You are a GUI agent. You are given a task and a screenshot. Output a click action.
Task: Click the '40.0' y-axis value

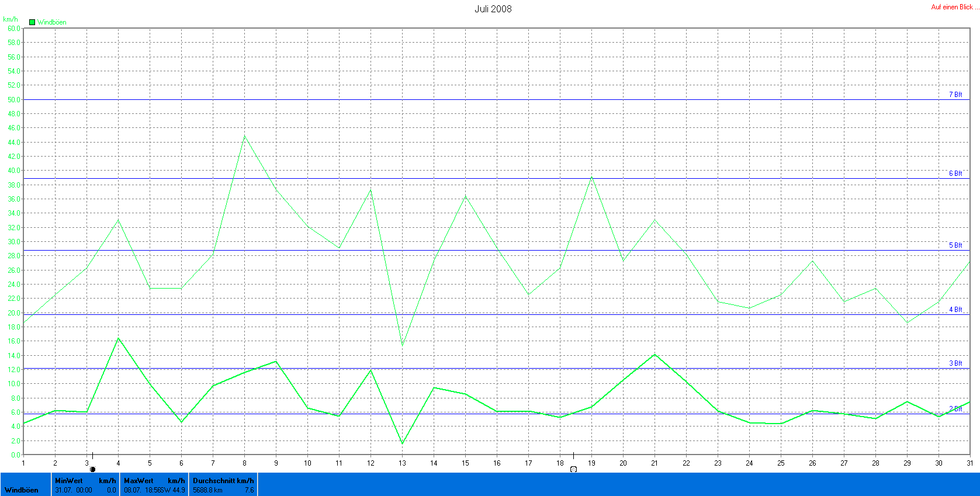tap(14, 171)
